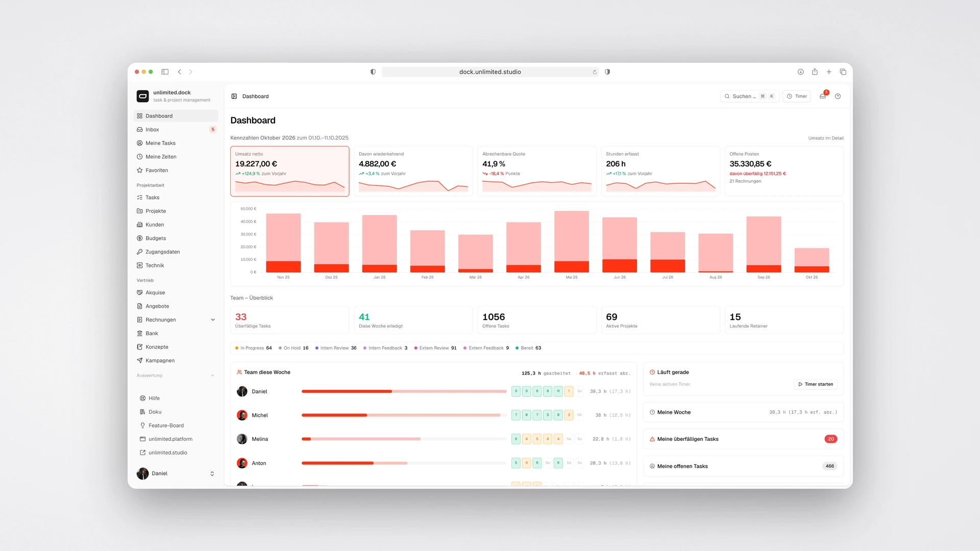Go to Meine Tasks

[x=176, y=143]
